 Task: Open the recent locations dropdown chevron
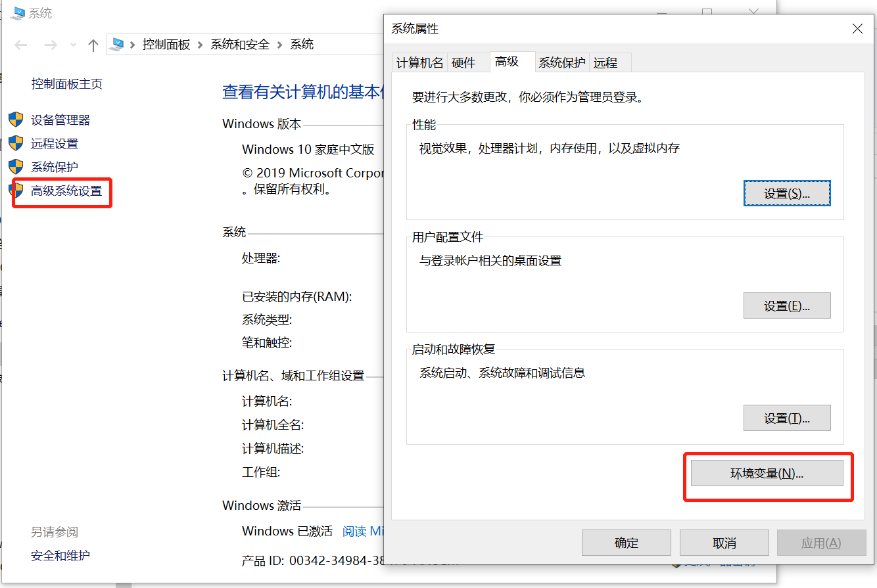click(x=72, y=44)
